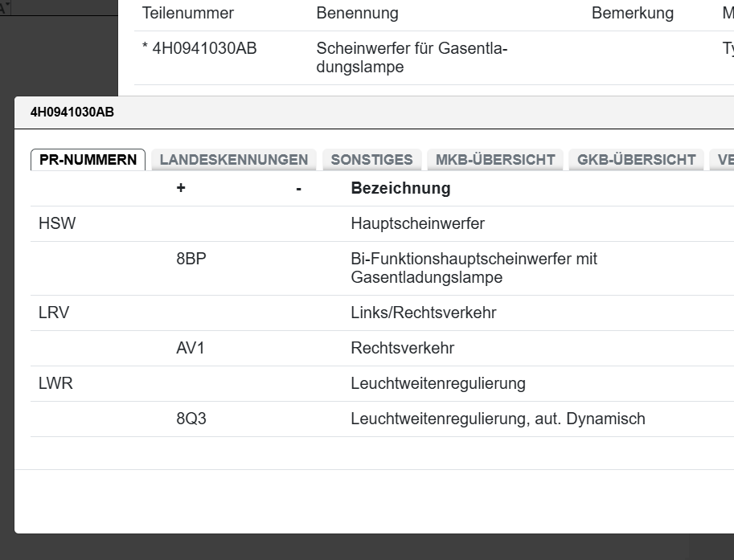The height and width of the screenshot is (560, 734).
Task: Click the Bemerkung column header
Action: (x=633, y=13)
